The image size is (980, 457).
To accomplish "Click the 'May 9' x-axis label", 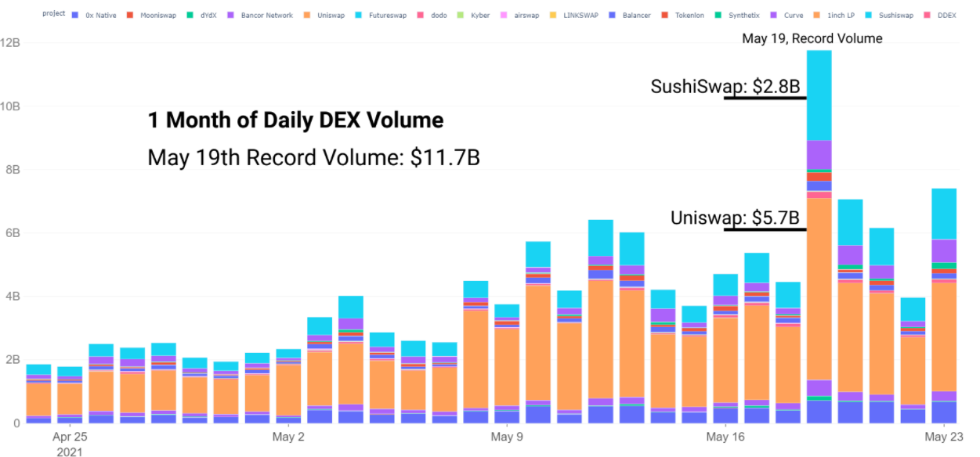I will (507, 437).
